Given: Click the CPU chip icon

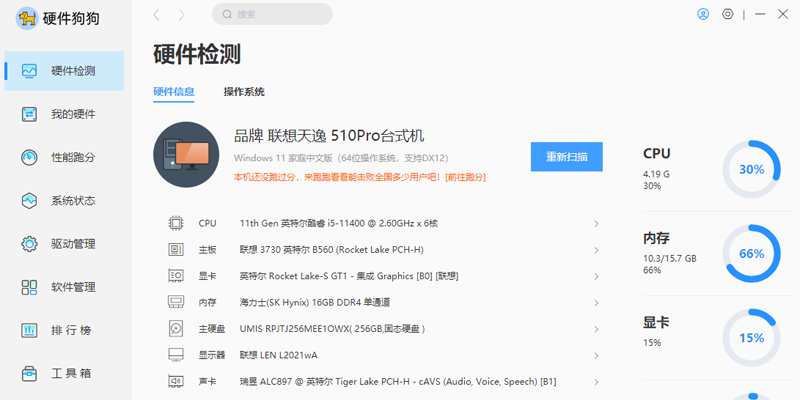Looking at the screenshot, I should click(176, 223).
